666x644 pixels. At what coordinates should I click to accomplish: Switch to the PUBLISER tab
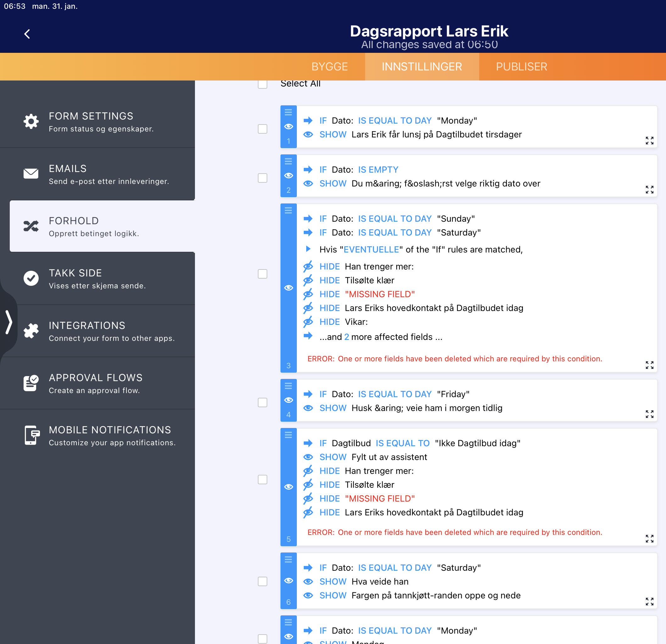(521, 67)
